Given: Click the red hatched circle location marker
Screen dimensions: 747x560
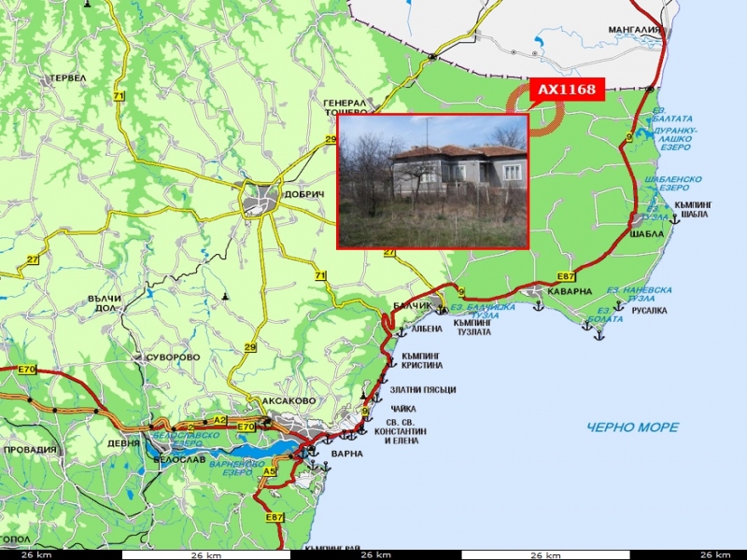Looking at the screenshot, I should coord(539,109).
